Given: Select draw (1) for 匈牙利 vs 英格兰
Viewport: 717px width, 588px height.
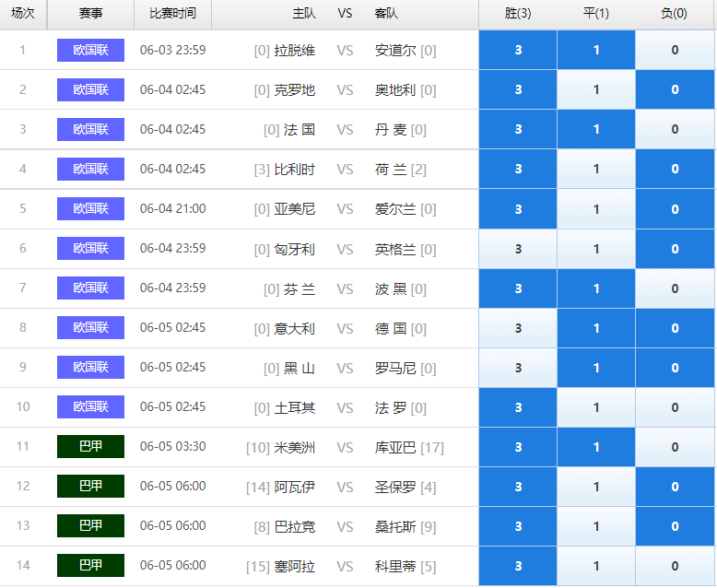Looking at the screenshot, I should [x=596, y=249].
